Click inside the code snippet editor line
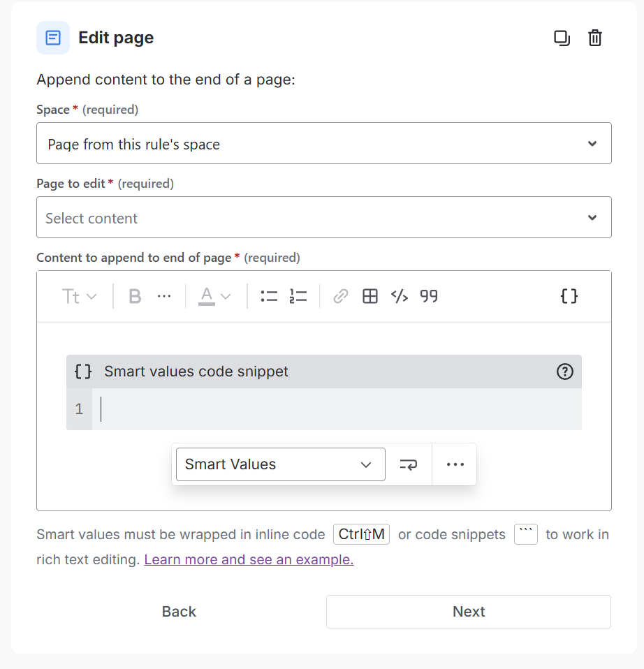Viewport: 644px width, 669px height. (314, 409)
